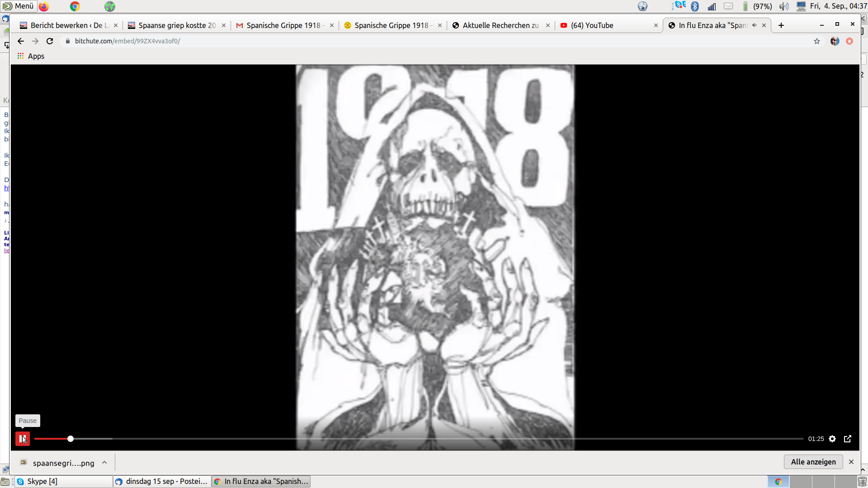This screenshot has height=488, width=868.
Task: Go back to previous page
Action: 21,41
